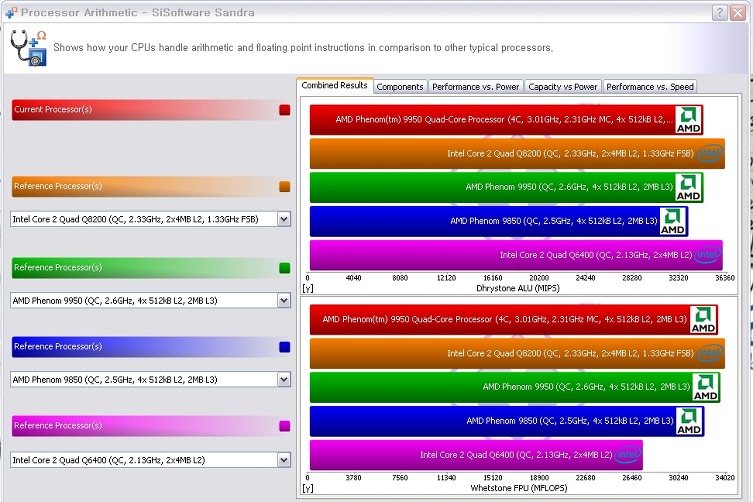Screen dimensions: 753x502
Task: Click the blue Phenom 9850 Whetstone bar
Action: [x=507, y=421]
